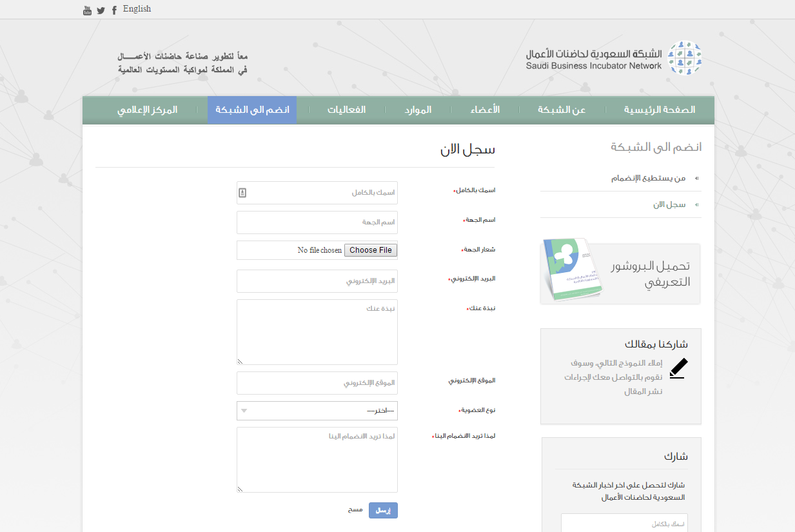Open الفعاليات menu item

click(x=346, y=110)
